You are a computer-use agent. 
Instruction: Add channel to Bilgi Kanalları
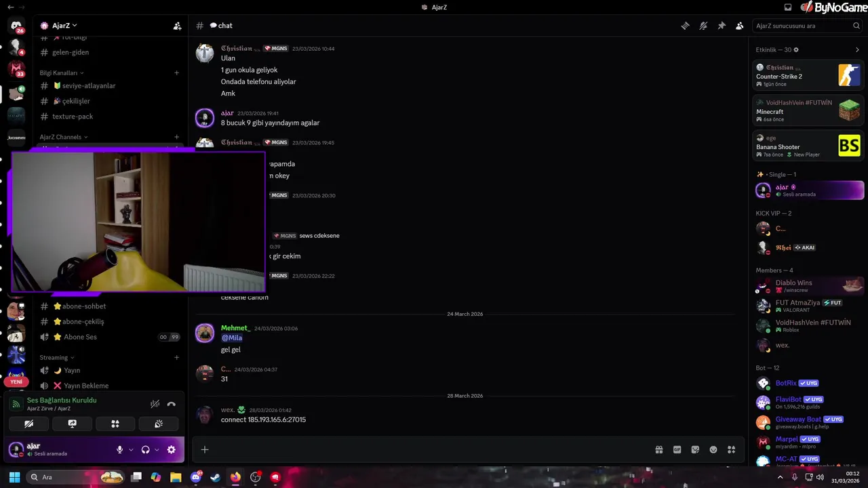click(177, 73)
